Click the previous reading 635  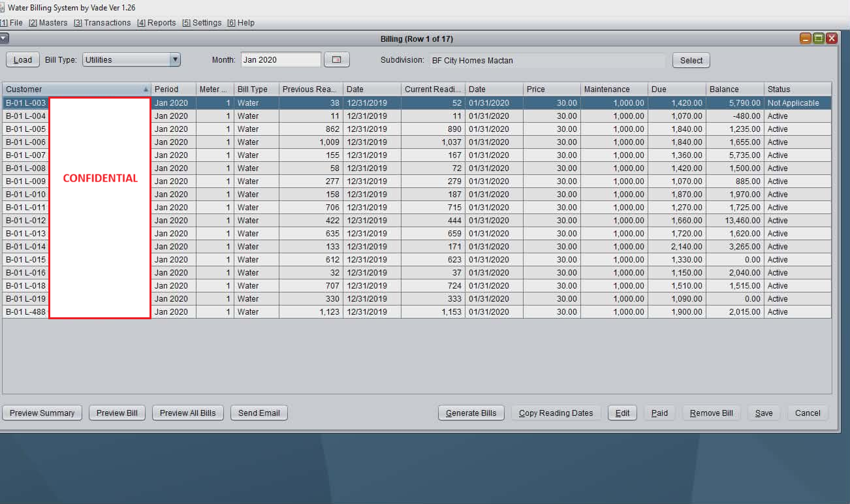click(x=311, y=234)
